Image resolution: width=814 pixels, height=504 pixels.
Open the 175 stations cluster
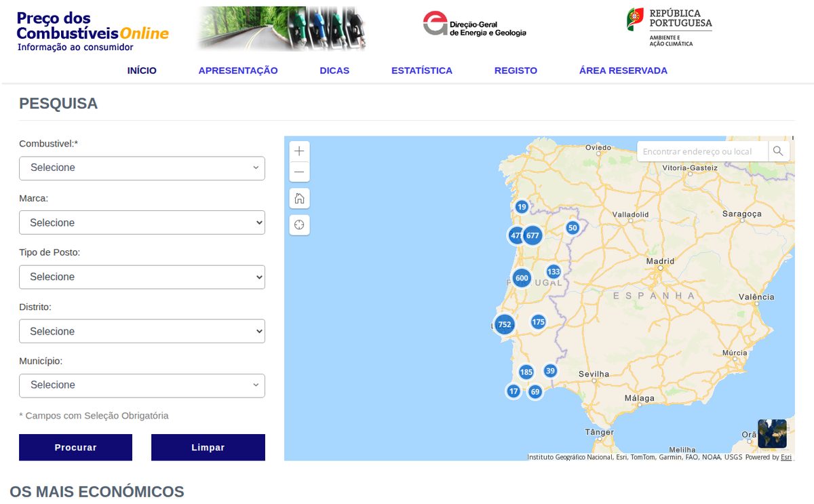tap(539, 322)
